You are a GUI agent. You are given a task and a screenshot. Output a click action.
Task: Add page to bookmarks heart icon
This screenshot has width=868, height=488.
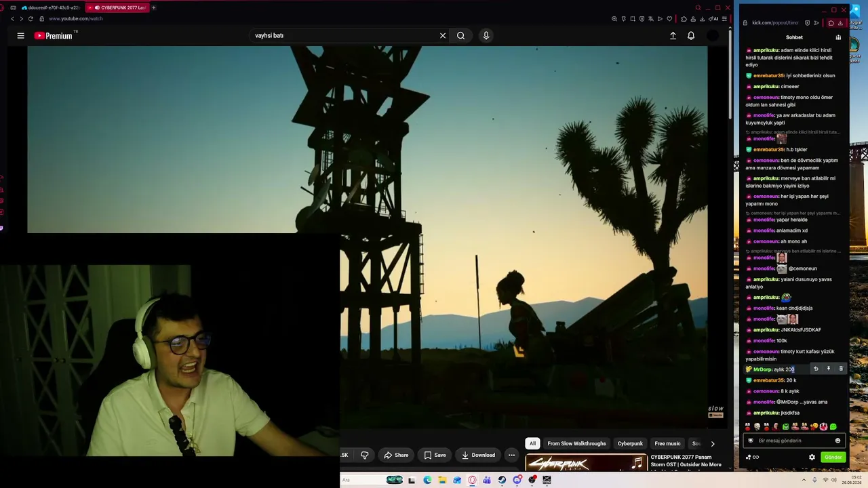tap(669, 19)
